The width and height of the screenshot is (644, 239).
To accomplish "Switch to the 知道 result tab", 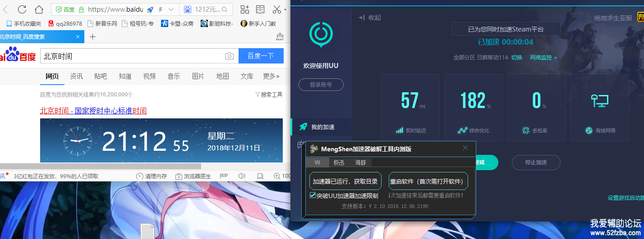I will click(125, 76).
